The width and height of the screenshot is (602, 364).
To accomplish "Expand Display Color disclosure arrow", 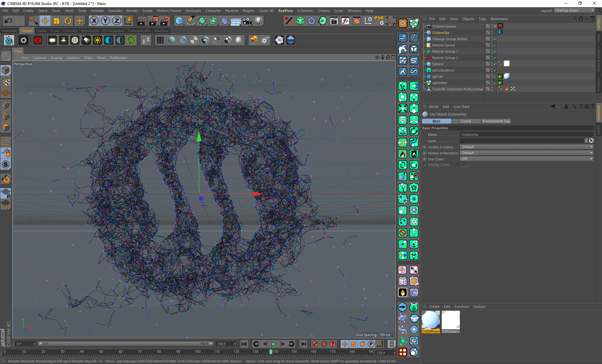I will tap(457, 164).
